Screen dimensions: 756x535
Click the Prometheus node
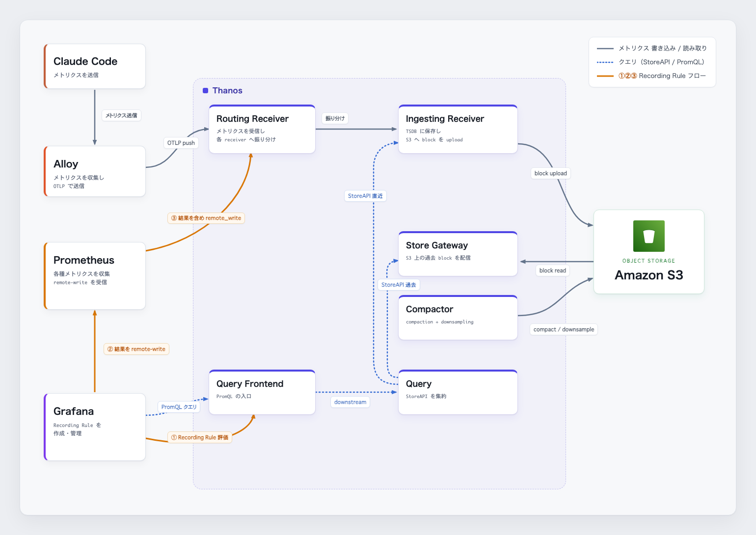[x=95, y=276]
